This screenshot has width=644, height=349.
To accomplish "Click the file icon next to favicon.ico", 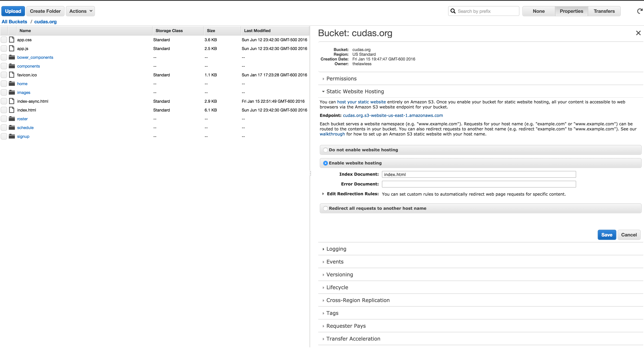I will (11, 74).
